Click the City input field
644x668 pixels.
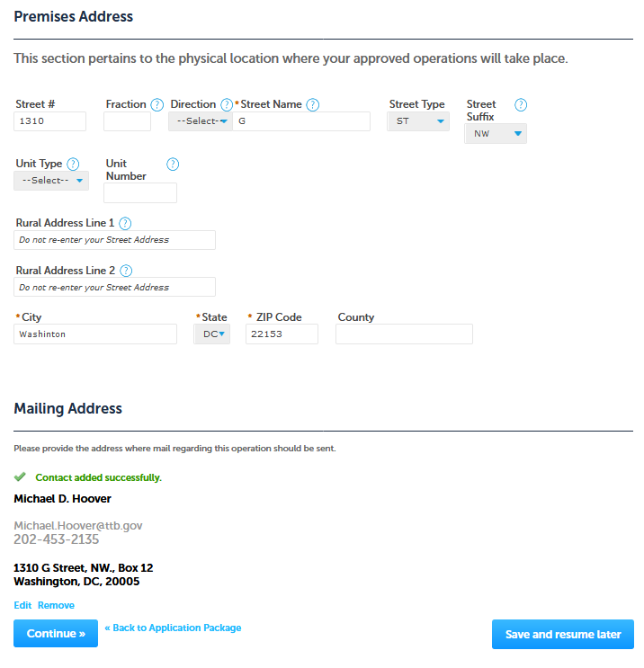[96, 334]
